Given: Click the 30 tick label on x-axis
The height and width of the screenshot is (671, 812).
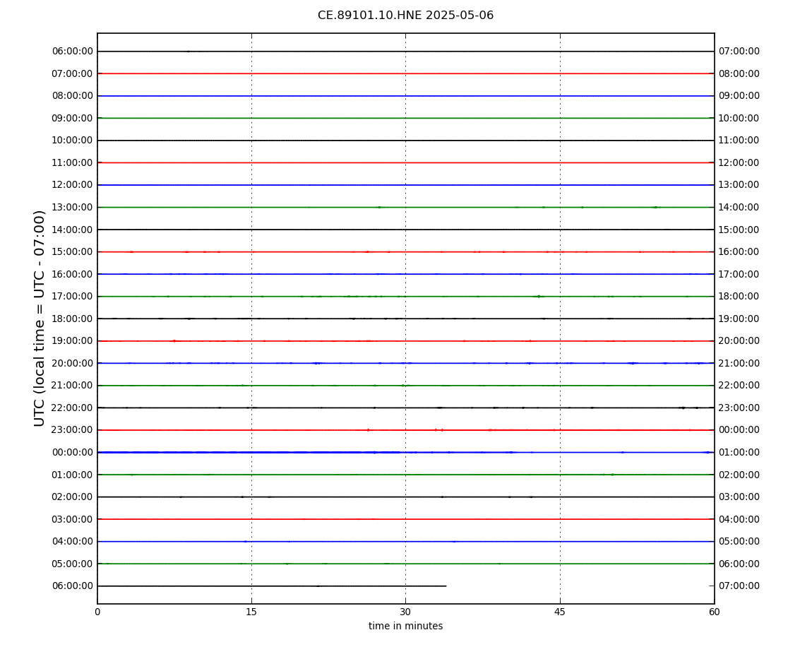Looking at the screenshot, I should 405,612.
